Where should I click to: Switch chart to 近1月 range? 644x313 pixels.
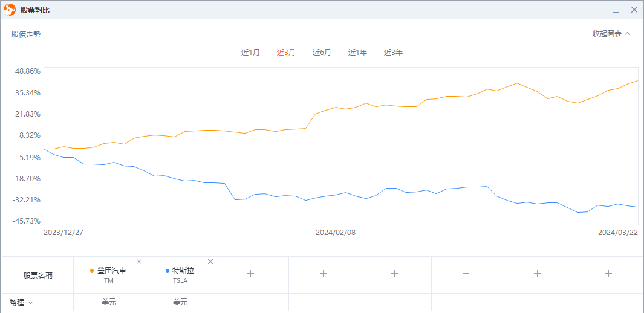(x=250, y=53)
